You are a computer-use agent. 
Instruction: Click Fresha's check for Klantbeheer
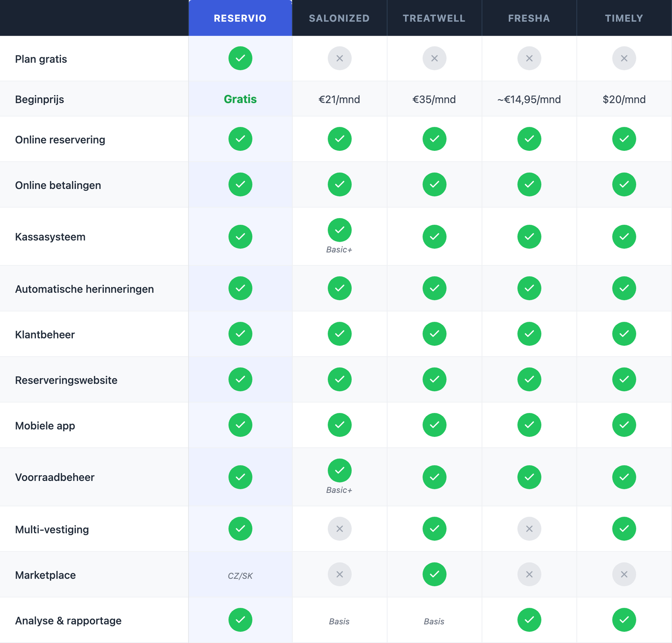click(x=529, y=334)
